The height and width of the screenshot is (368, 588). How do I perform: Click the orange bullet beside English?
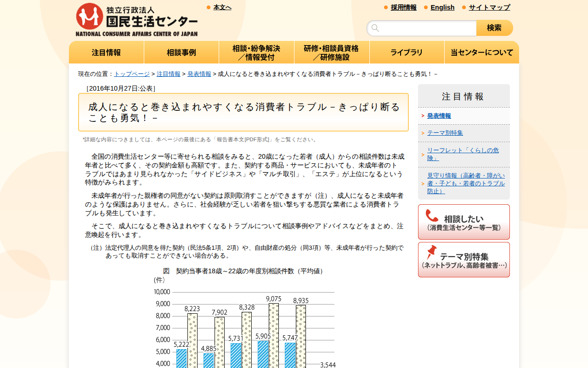tap(426, 7)
